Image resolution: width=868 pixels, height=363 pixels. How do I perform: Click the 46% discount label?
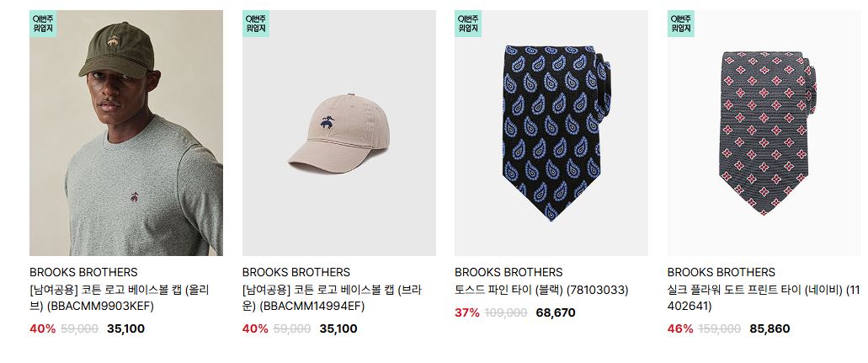pyautogui.click(x=680, y=328)
